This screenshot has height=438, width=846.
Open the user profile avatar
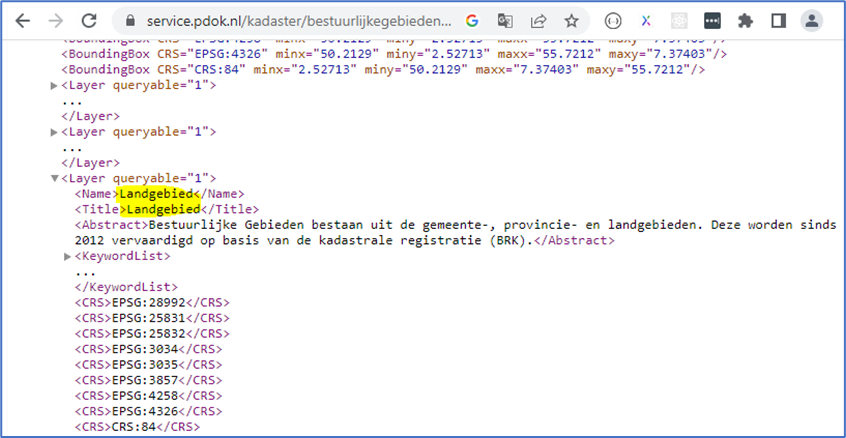pyautogui.click(x=811, y=20)
